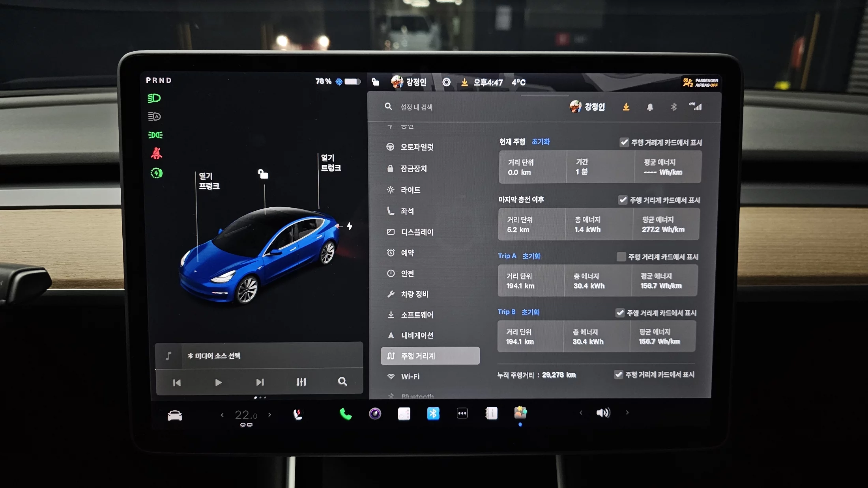Decrease volume with left chevron
868x488 pixels.
pos(581,413)
